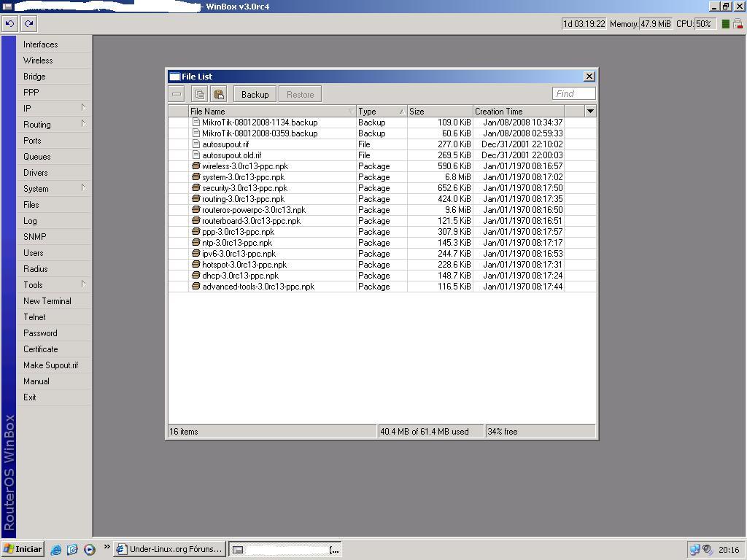Click the advanced-tools-3.0rc13-ppc.npk package icon
747x560 pixels.
(196, 286)
